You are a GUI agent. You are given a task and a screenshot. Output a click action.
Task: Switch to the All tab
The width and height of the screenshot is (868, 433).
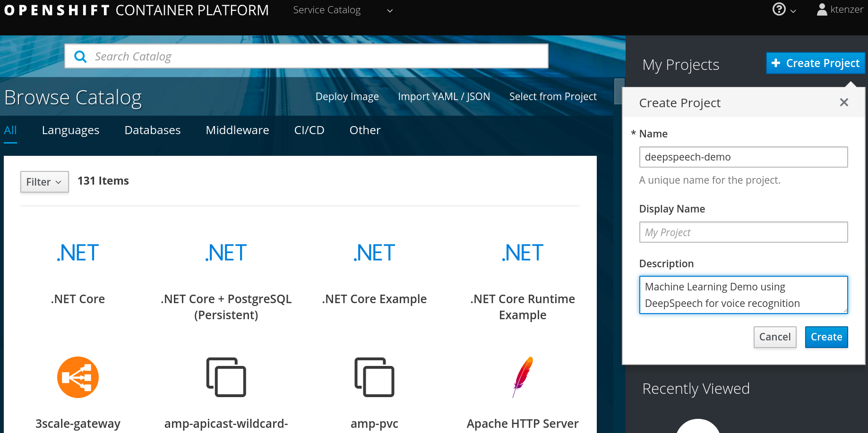point(10,130)
